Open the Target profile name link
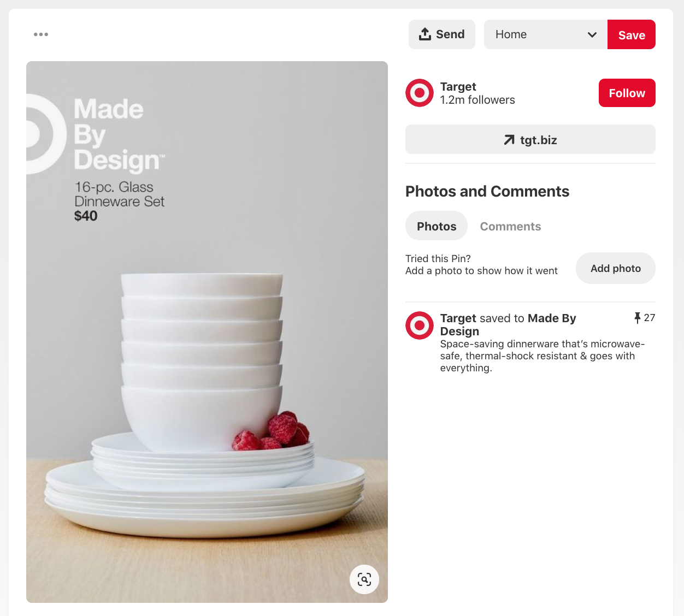The image size is (684, 616). pos(458,86)
